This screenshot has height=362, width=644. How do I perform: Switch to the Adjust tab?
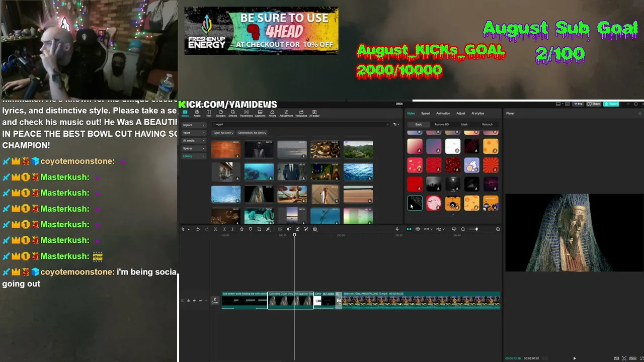pos(461,113)
